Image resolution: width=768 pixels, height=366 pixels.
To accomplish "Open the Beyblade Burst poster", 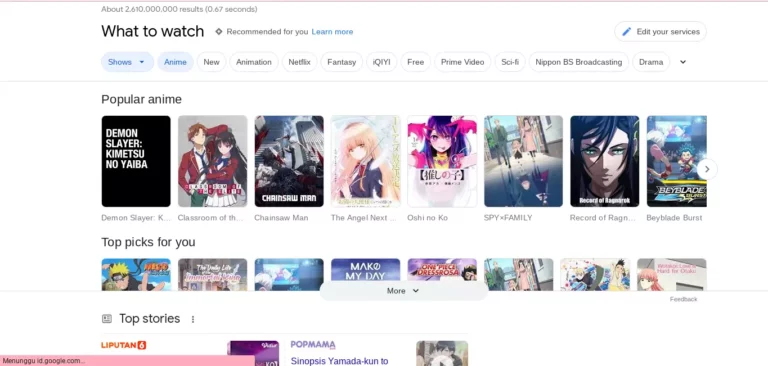I will click(x=676, y=161).
